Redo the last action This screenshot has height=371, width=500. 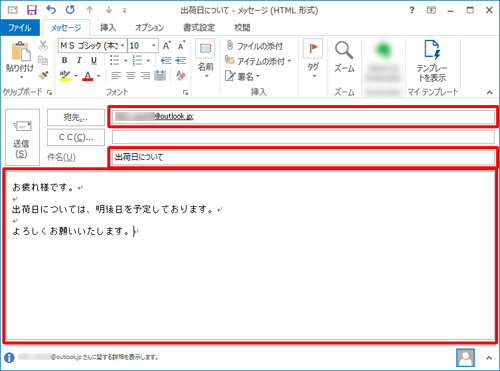click(70, 10)
